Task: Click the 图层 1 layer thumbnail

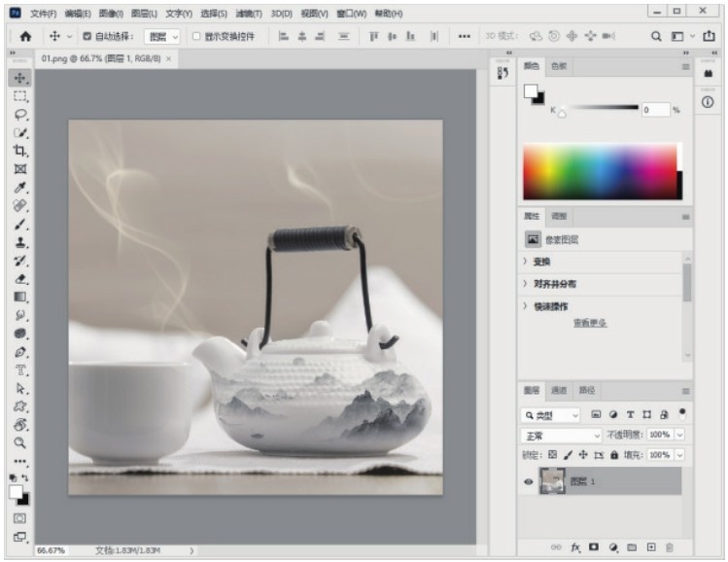Action: (x=553, y=481)
